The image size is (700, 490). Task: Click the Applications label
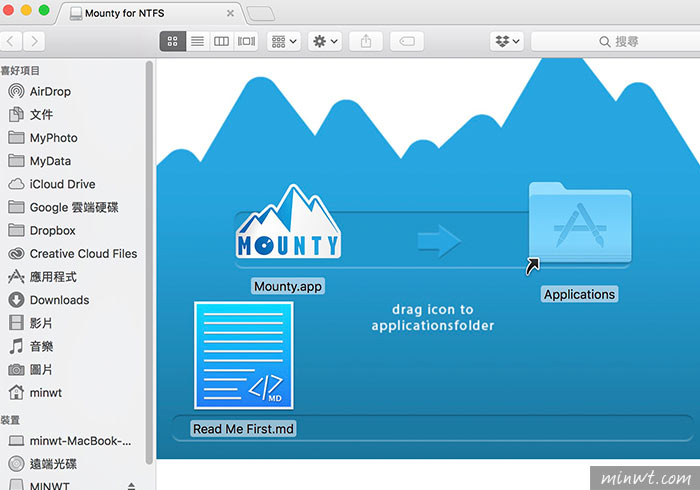579,294
